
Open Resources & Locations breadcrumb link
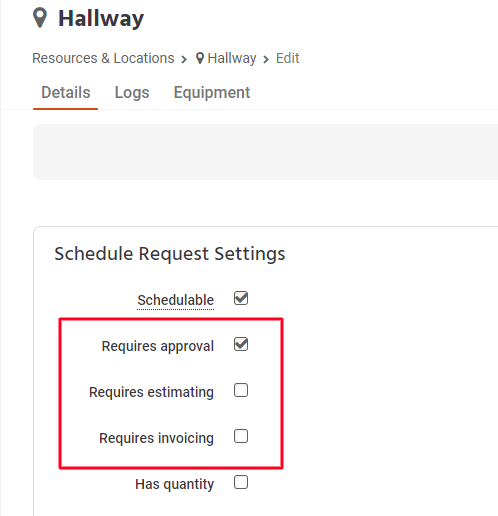pos(103,58)
